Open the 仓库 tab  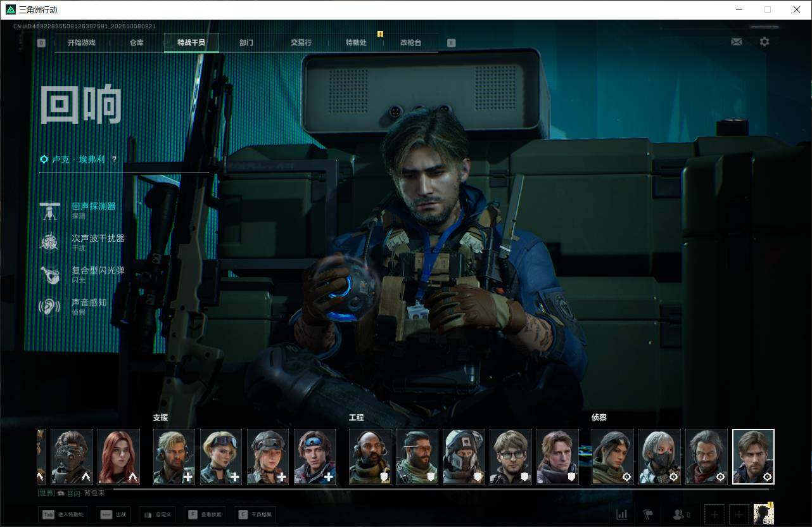pos(136,43)
